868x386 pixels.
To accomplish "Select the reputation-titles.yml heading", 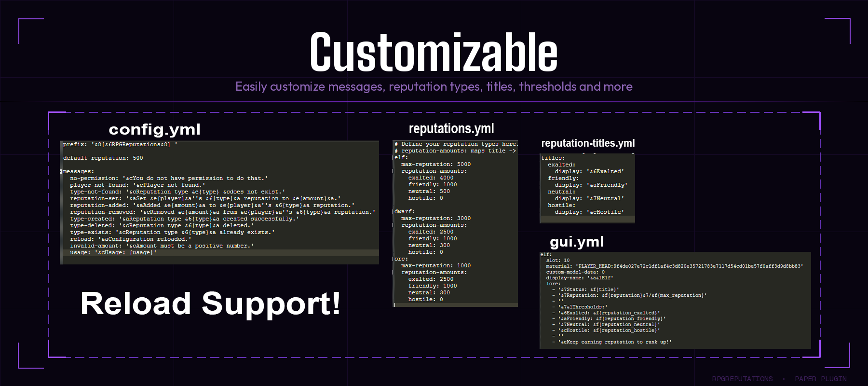I will [x=588, y=143].
